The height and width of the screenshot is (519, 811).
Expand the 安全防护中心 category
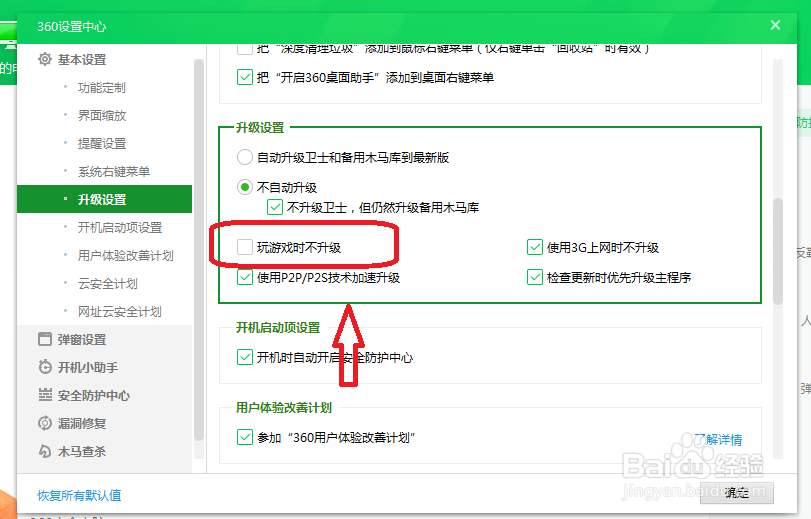pyautogui.click(x=94, y=395)
